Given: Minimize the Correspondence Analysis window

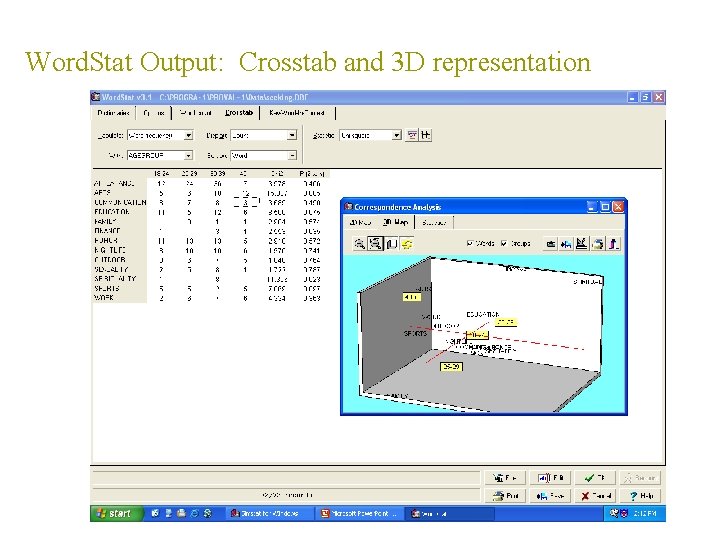Looking at the screenshot, I should click(592, 207).
